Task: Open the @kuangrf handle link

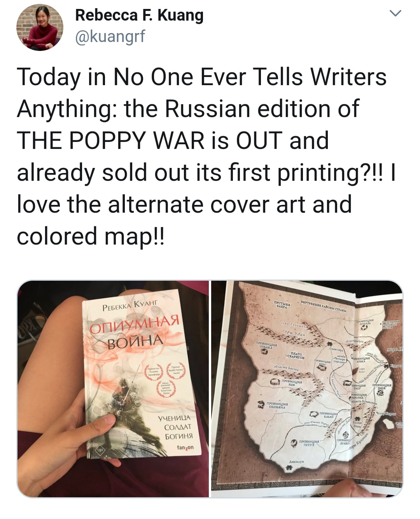Action: (110, 36)
